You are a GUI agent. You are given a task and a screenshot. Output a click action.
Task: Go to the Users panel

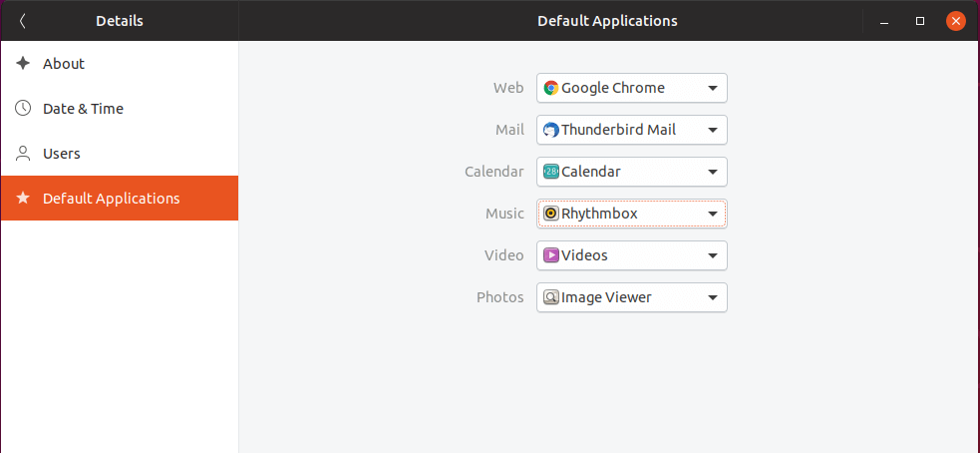62,154
